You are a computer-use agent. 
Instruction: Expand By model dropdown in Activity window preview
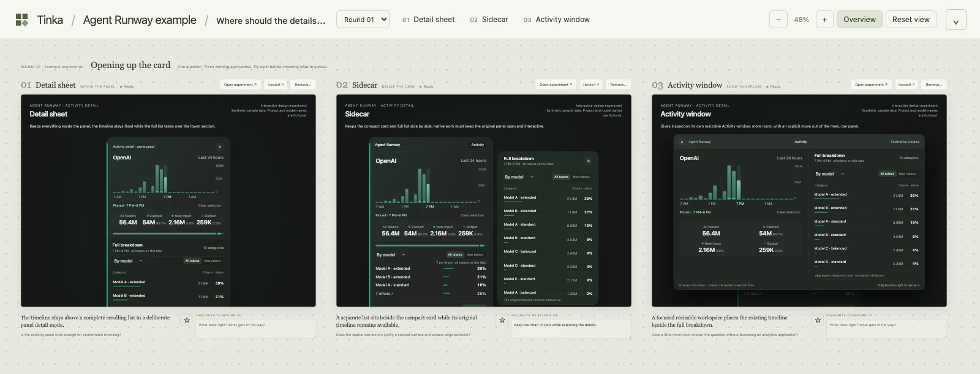coord(829,174)
